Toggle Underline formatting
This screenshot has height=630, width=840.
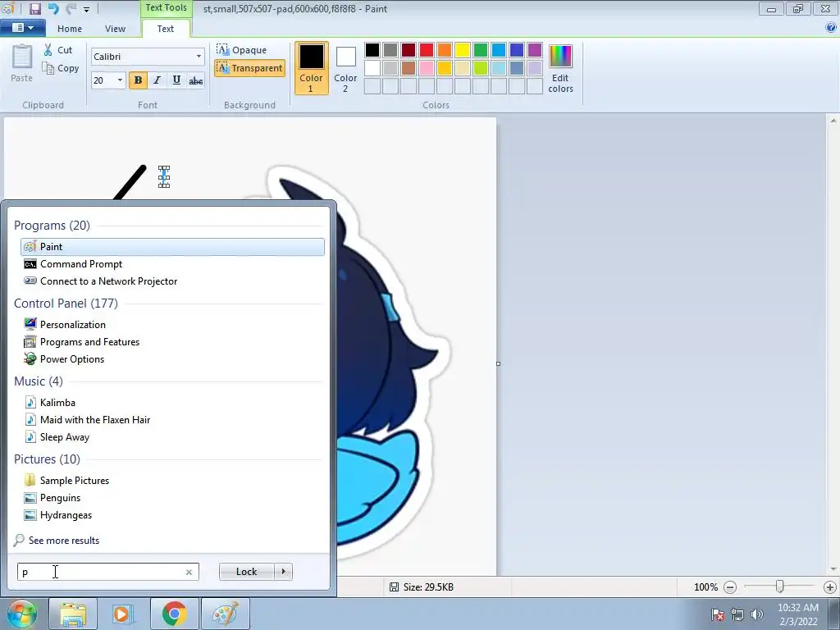tap(176, 80)
